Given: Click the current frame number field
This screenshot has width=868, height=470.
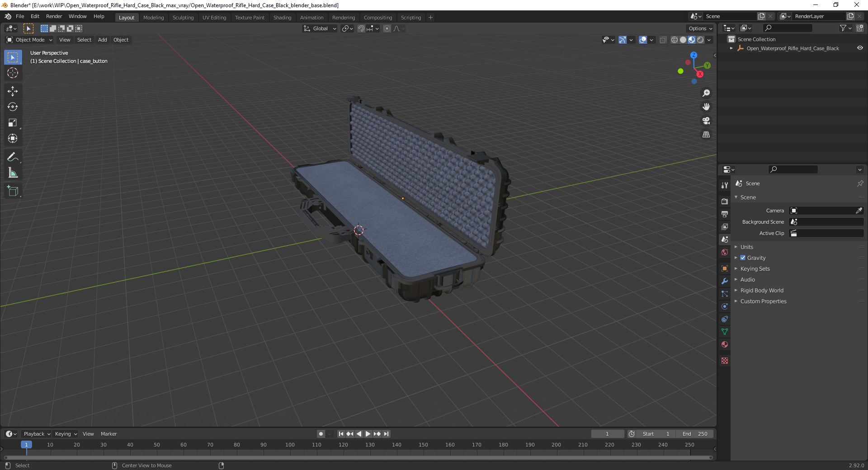Looking at the screenshot, I should 607,434.
